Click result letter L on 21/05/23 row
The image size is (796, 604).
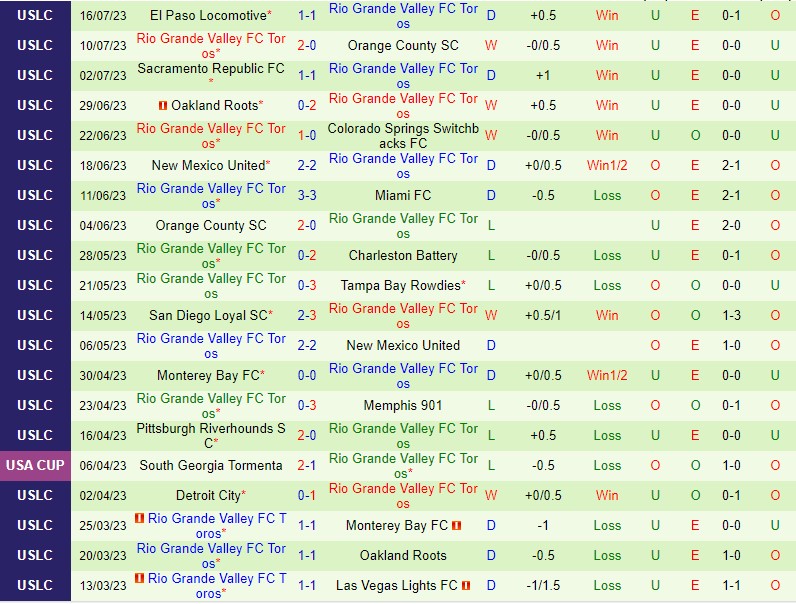pyautogui.click(x=491, y=285)
